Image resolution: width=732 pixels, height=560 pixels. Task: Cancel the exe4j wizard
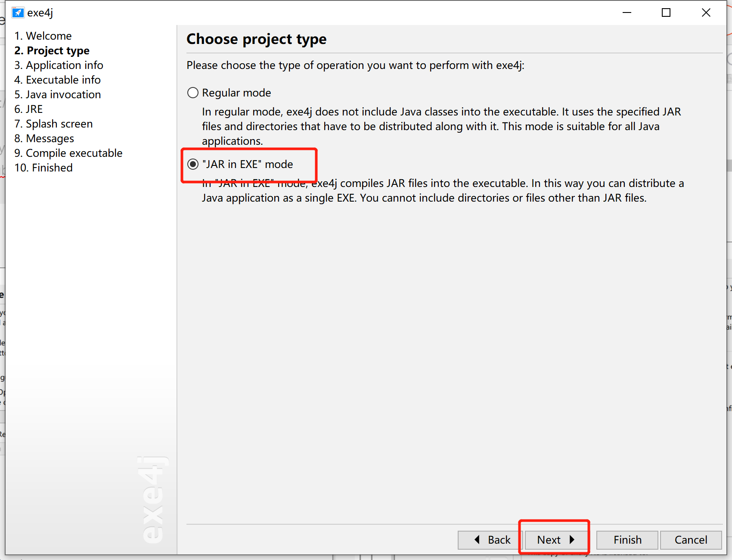(x=691, y=540)
